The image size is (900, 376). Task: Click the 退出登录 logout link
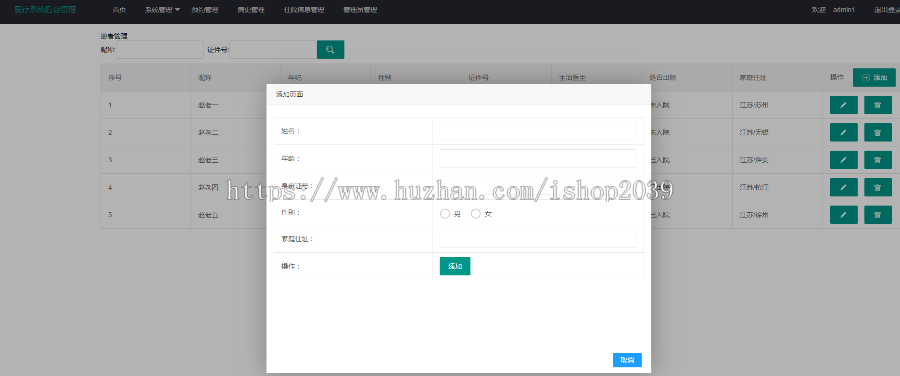point(886,10)
